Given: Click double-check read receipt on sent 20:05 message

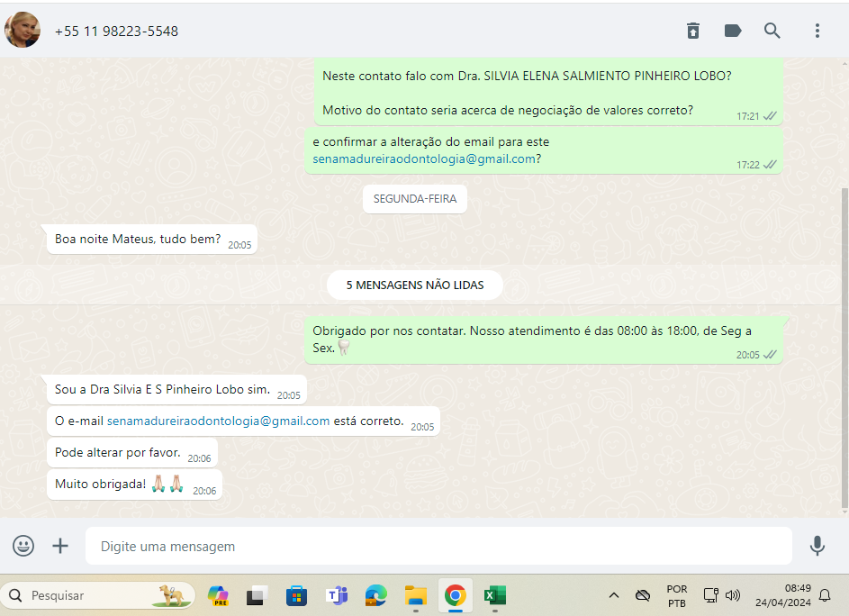Looking at the screenshot, I should click(770, 355).
